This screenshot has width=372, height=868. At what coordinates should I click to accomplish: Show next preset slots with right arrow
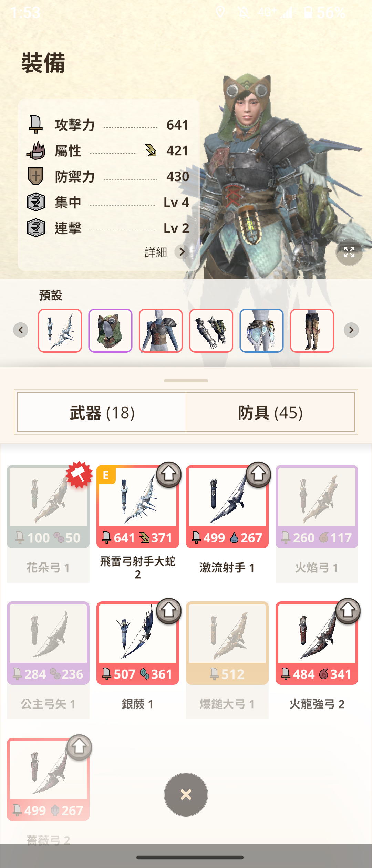click(x=351, y=330)
